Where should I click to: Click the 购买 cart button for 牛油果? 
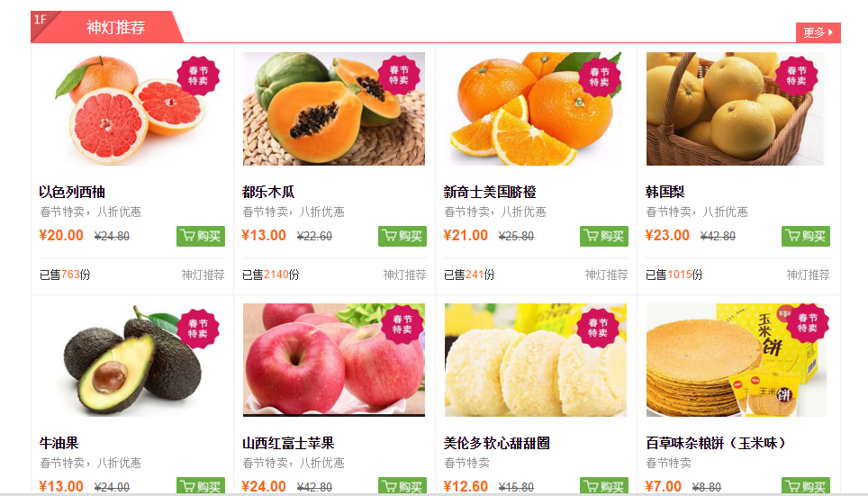pyautogui.click(x=201, y=485)
